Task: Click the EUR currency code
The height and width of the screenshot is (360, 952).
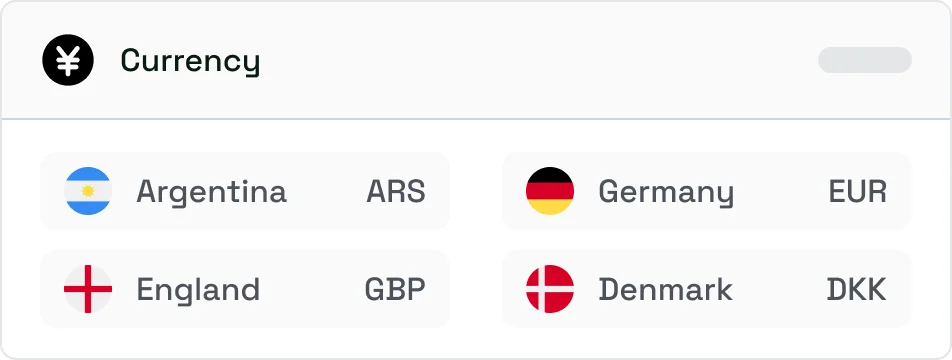Action: [858, 191]
